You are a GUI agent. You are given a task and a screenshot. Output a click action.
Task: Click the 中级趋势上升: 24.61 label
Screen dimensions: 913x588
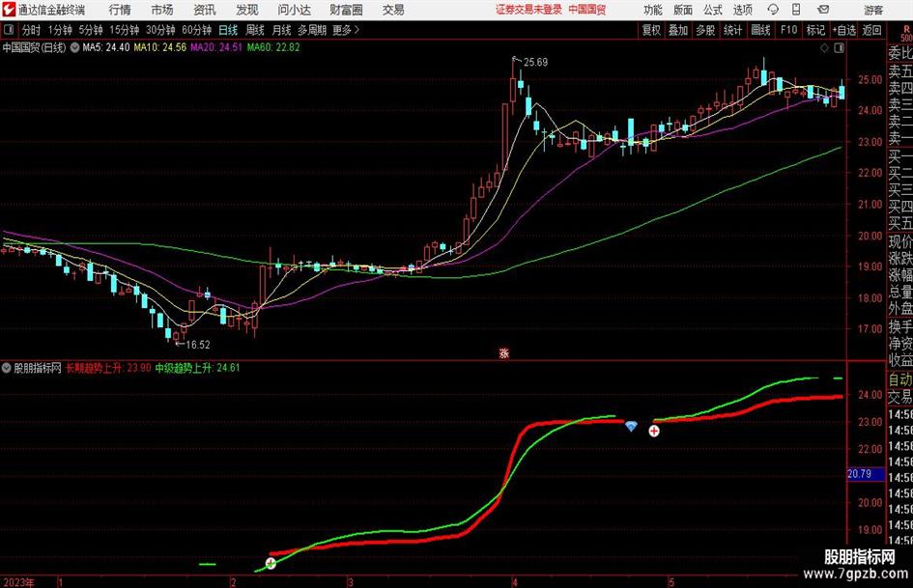click(x=197, y=367)
